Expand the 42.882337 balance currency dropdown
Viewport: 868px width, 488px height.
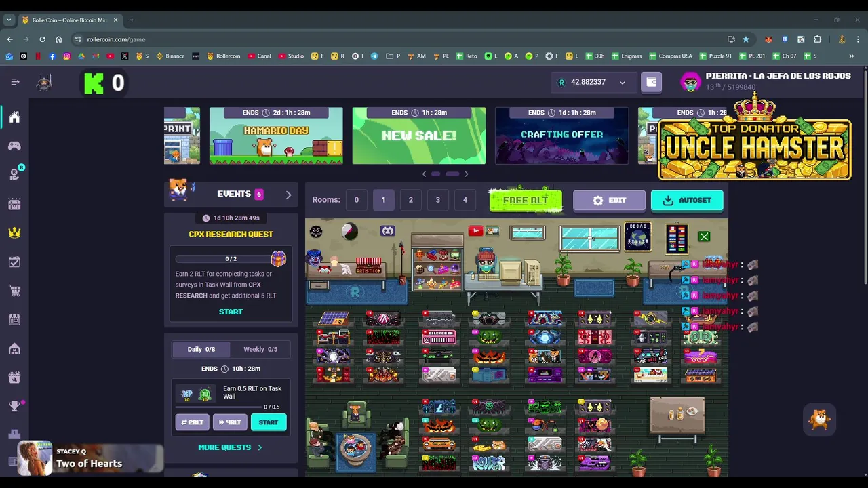coord(622,83)
